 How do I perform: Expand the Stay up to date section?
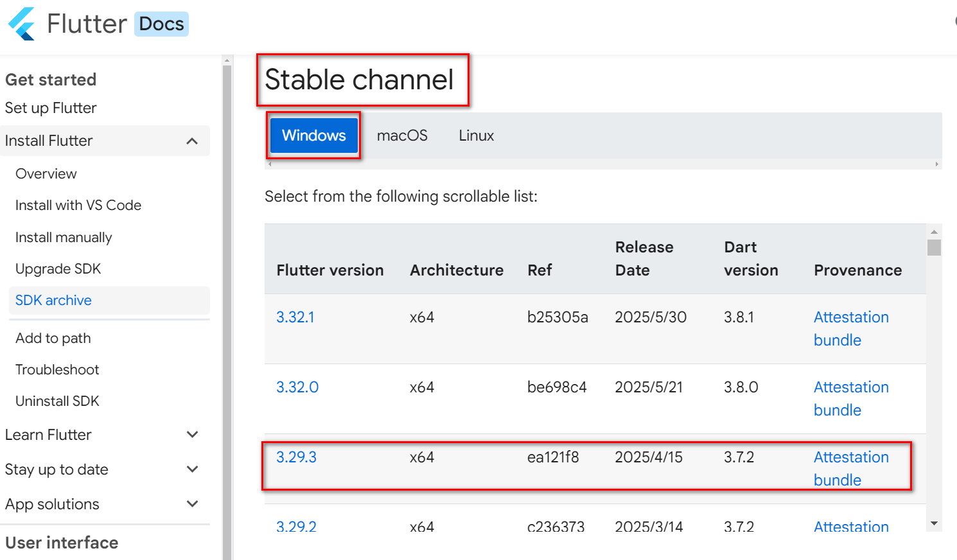tap(191, 469)
